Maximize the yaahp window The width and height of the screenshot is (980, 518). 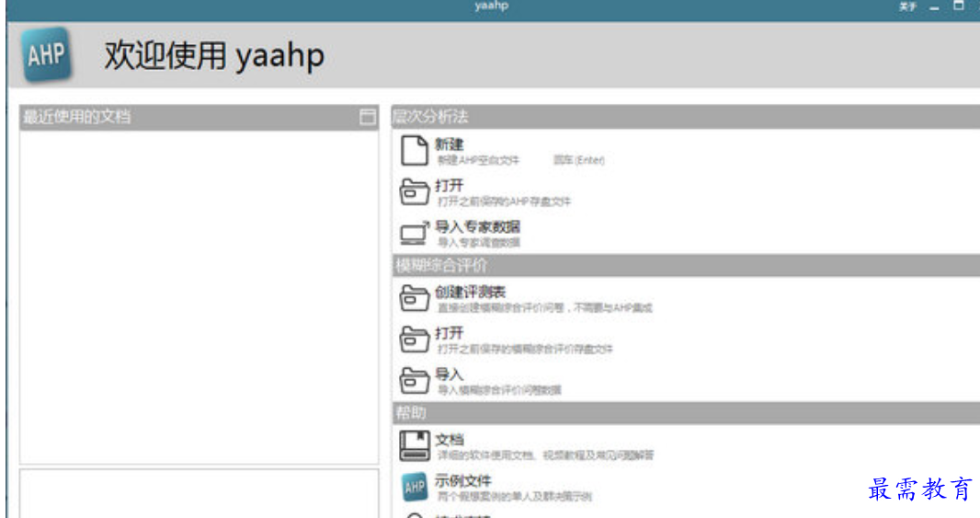pyautogui.click(x=958, y=6)
